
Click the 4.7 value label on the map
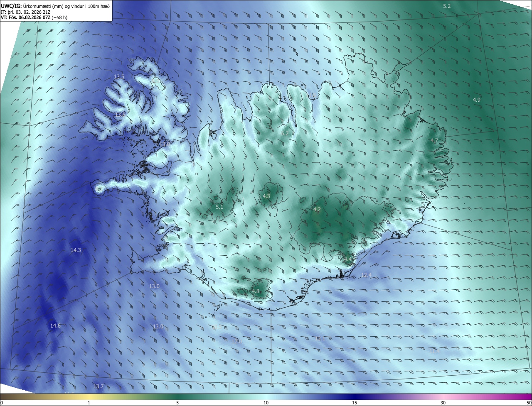434,141
